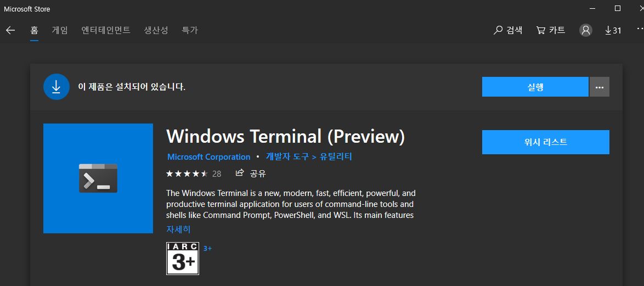The image size is (644, 286).
Task: Minimize the Microsoft Store window
Action: pyautogui.click(x=592, y=8)
